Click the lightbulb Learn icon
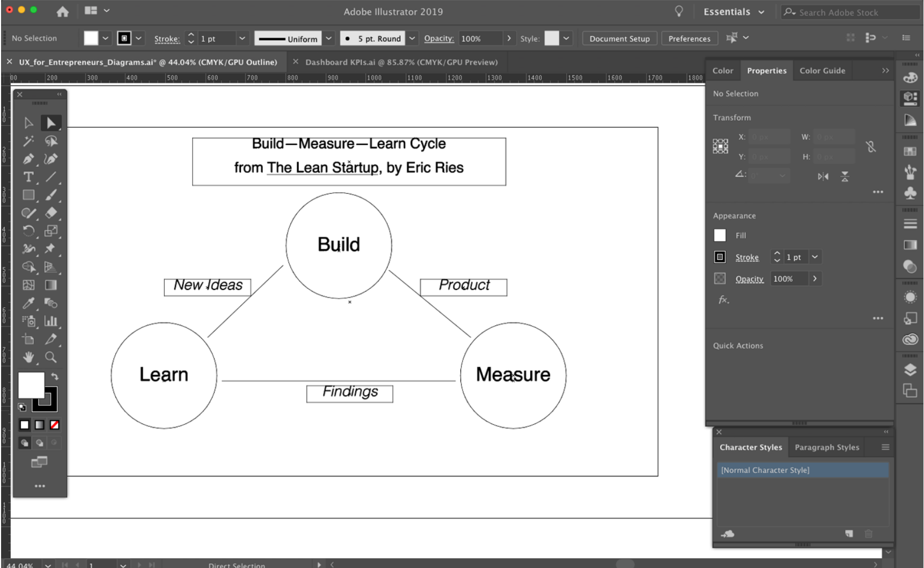924x568 pixels. pos(679,11)
